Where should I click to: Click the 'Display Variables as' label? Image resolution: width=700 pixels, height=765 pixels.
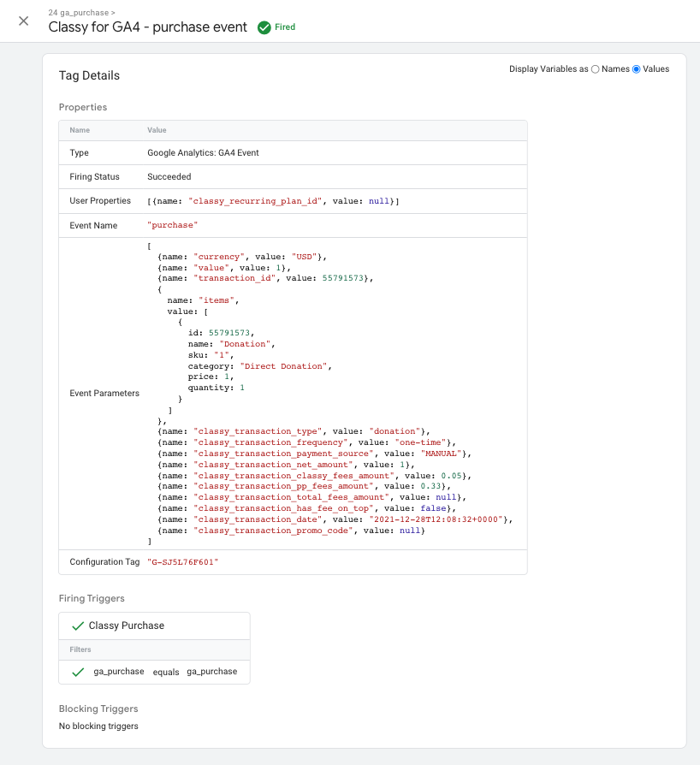coord(549,68)
